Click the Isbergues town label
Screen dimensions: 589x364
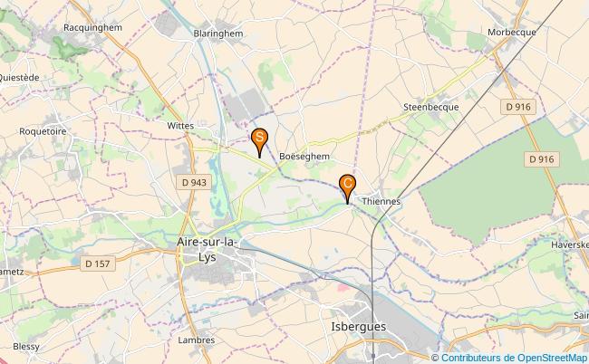[x=358, y=327]
